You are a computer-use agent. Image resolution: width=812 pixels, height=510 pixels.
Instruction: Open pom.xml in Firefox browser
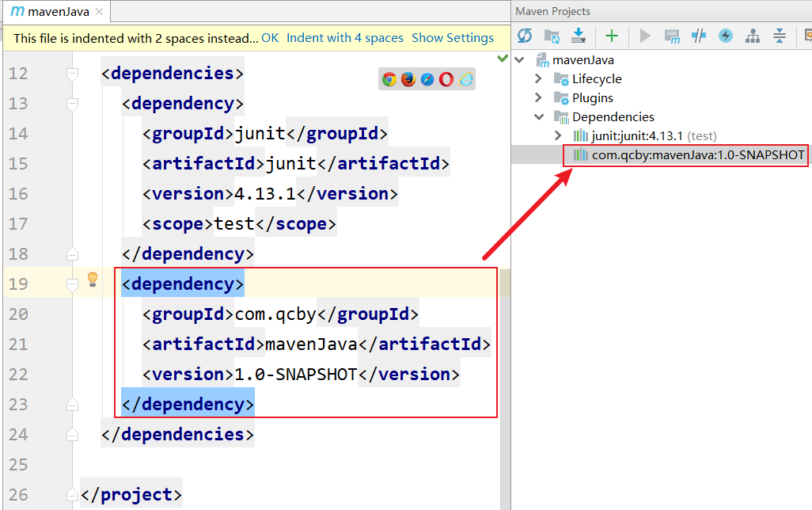(x=408, y=79)
